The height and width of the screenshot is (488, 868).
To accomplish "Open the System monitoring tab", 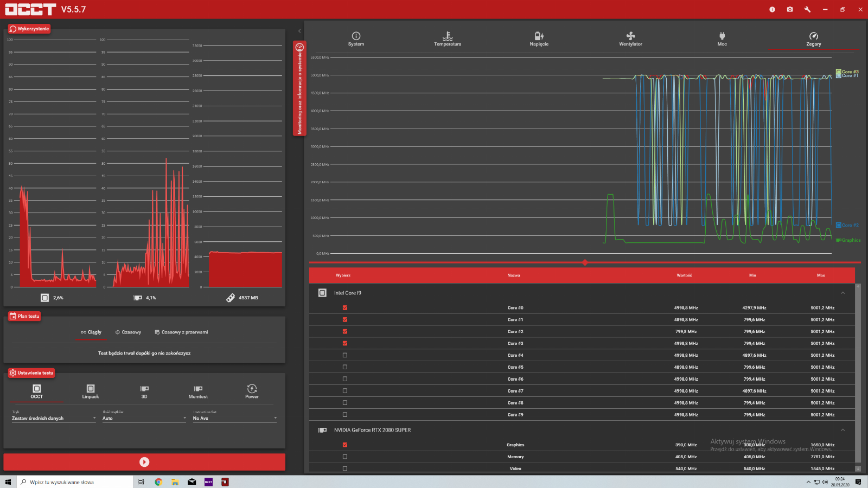I will [356, 39].
